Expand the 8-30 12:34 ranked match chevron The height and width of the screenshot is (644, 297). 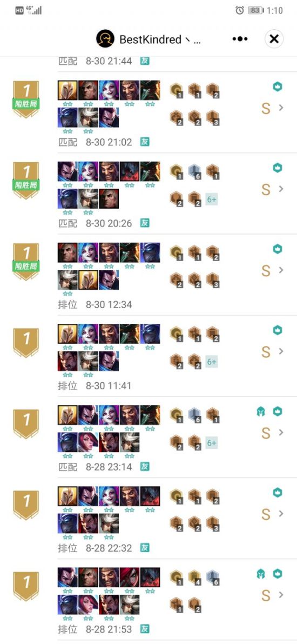281,270
